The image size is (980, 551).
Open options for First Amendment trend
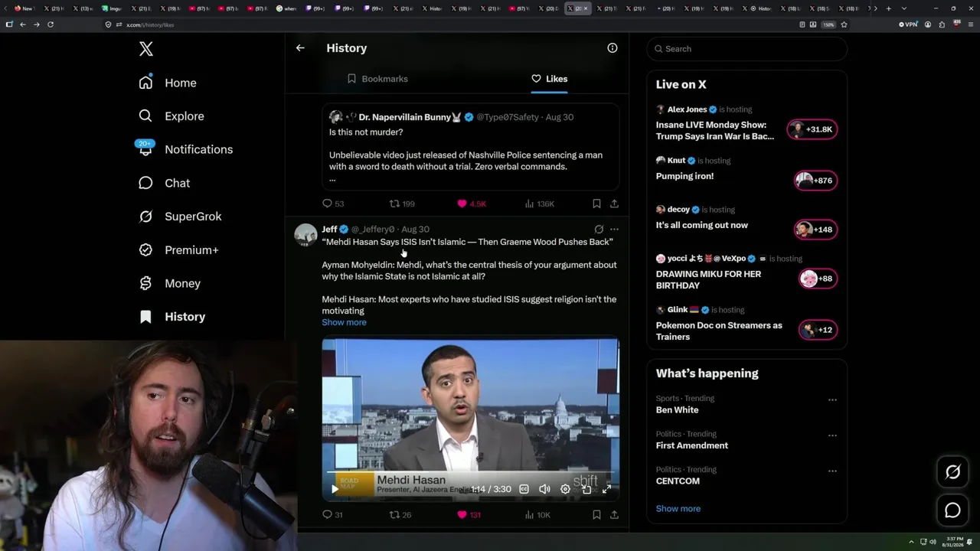[832, 435]
